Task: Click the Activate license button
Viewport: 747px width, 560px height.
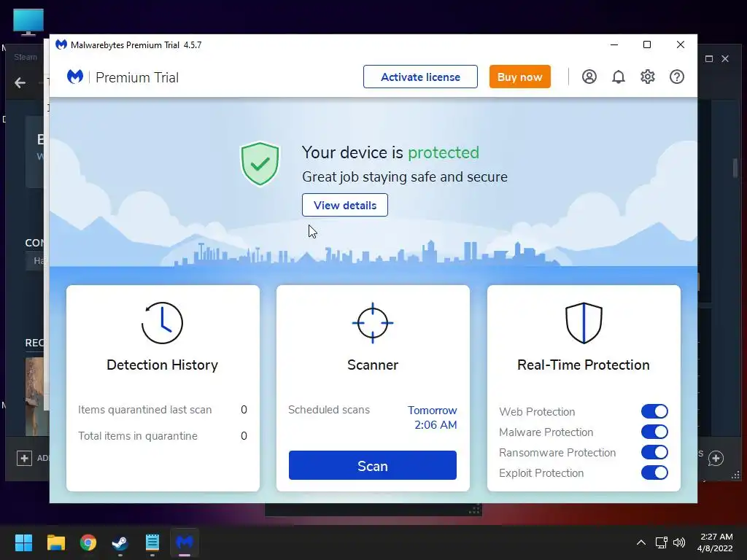Action: pos(420,77)
